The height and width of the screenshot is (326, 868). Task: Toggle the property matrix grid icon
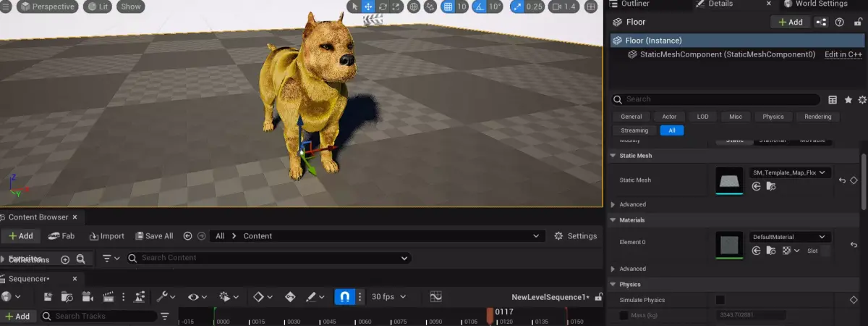click(x=833, y=99)
